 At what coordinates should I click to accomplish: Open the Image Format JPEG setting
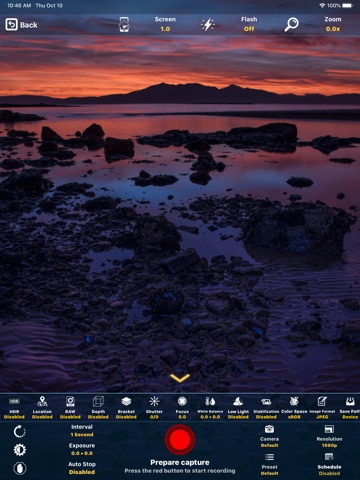coord(322,407)
